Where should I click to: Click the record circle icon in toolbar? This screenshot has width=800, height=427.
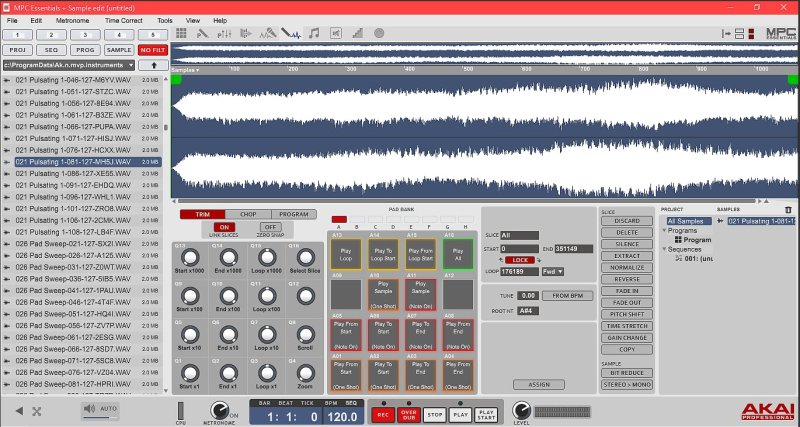pyautogui.click(x=379, y=33)
